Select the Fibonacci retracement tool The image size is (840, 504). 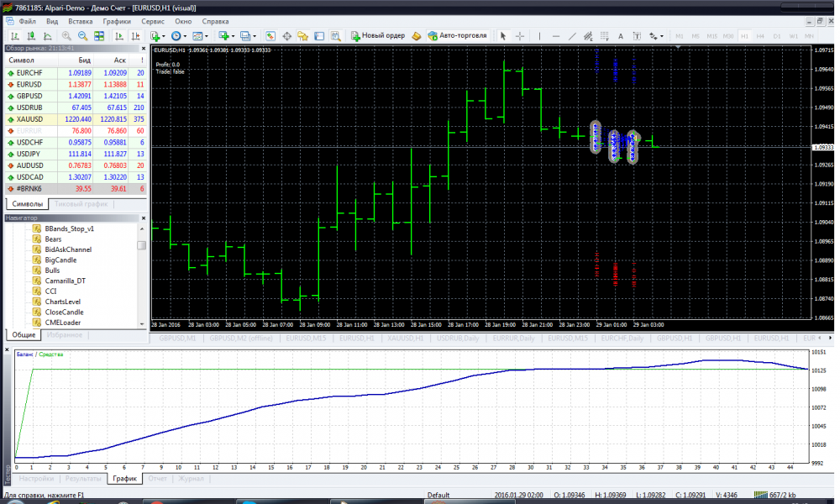(x=604, y=36)
